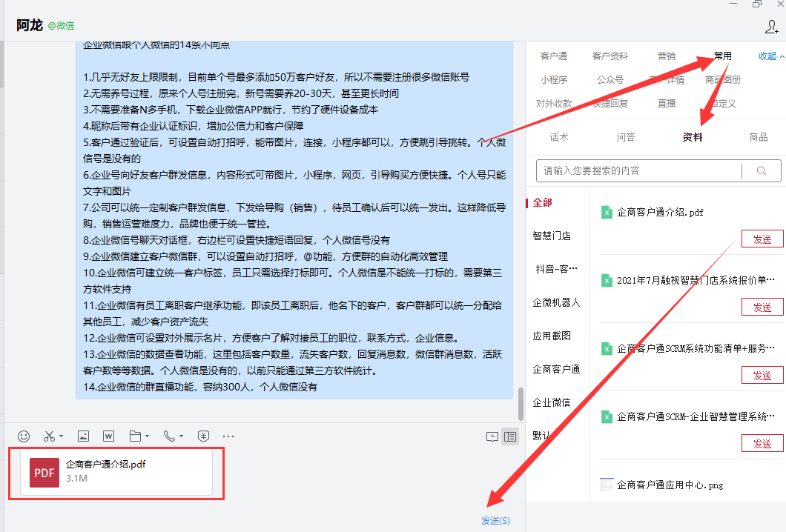The image size is (786, 532).
Task: Click the 企商客户通应用中心.png file name
Action: [670, 485]
